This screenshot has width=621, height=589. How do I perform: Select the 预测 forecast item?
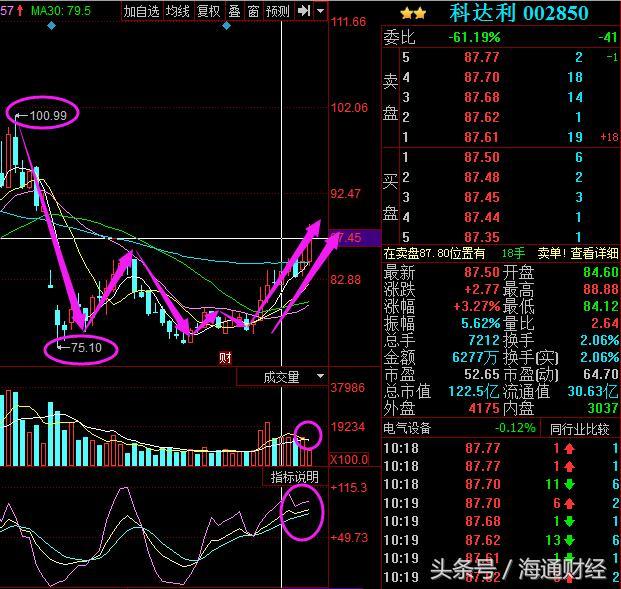point(277,11)
